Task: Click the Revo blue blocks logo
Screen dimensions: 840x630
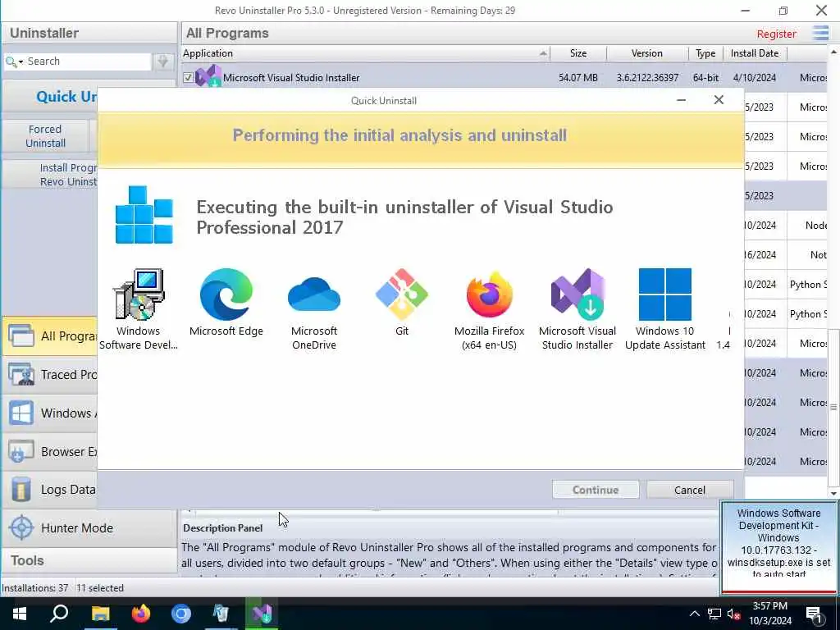Action: (144, 215)
